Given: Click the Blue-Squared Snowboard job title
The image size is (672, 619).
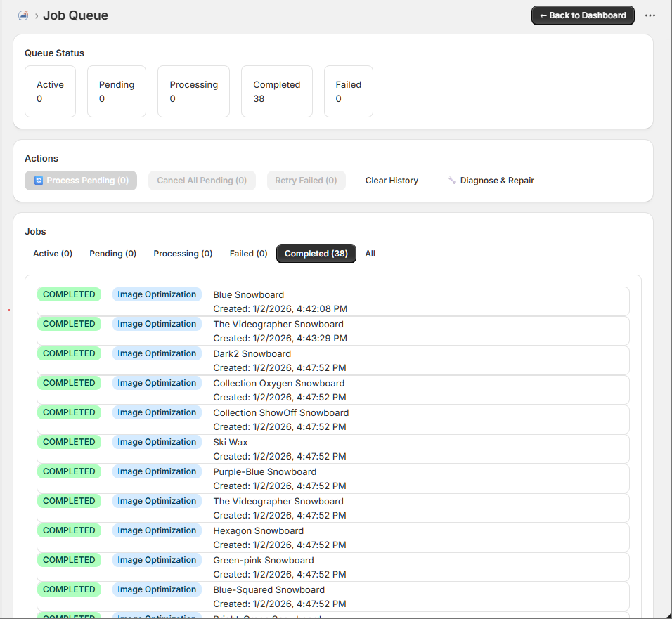Looking at the screenshot, I should 269,590.
